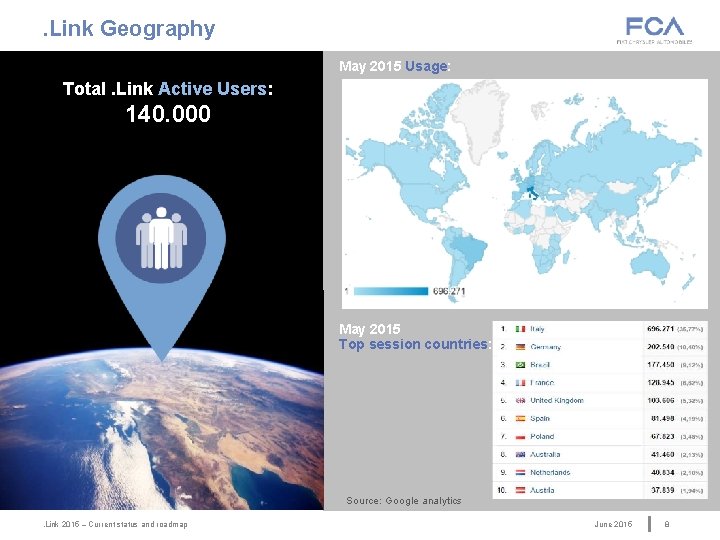Screen dimensions: 720x540
Task: Click the 'Austria' country name
Action: [x=542, y=490]
